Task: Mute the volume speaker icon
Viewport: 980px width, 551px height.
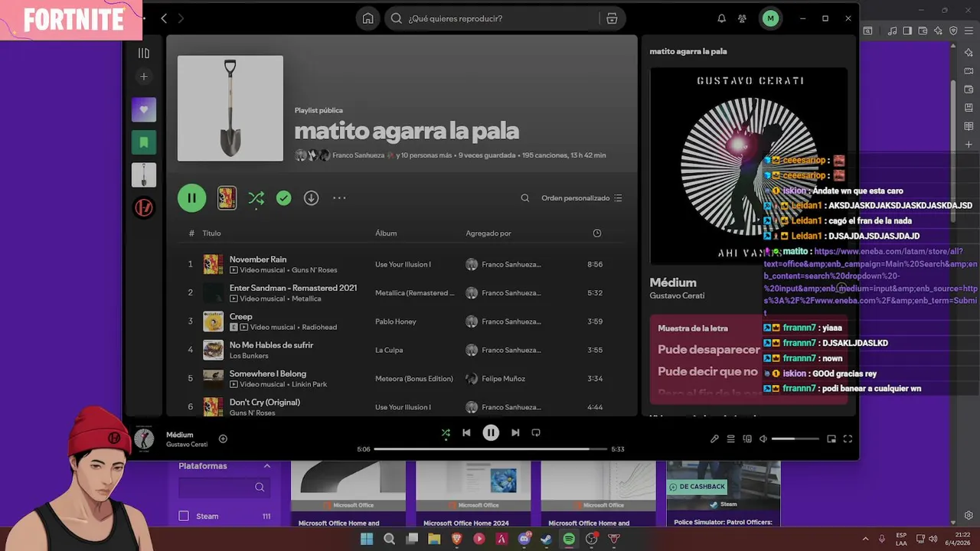Action: coord(763,439)
